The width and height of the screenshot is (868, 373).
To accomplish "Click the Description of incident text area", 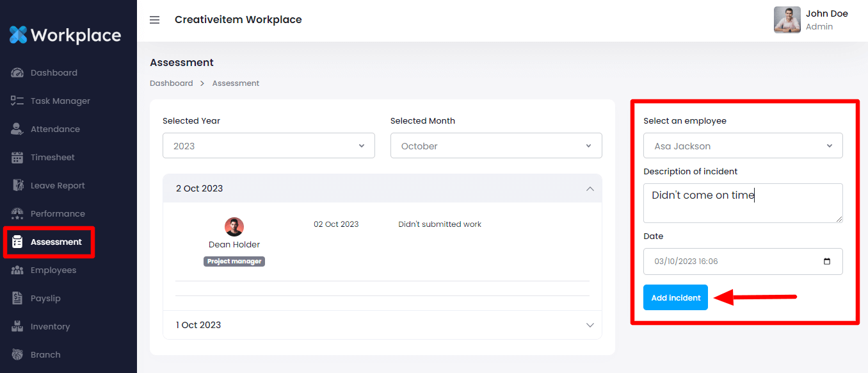I will pos(743,203).
